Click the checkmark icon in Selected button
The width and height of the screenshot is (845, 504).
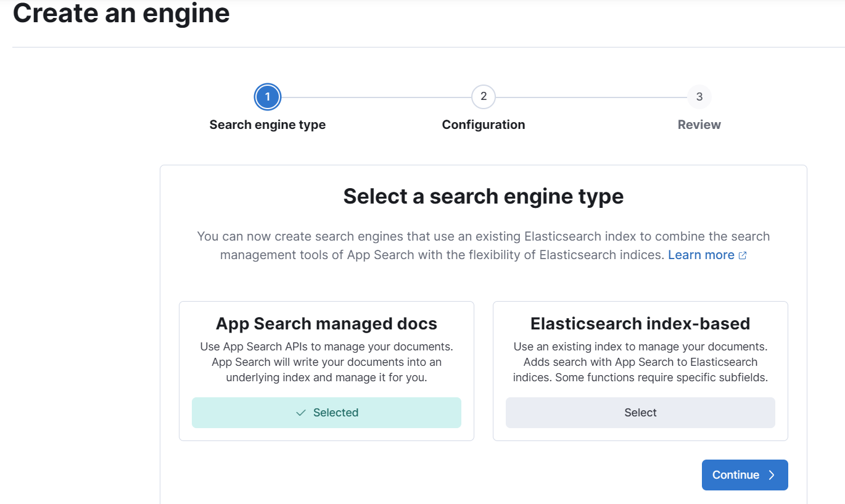click(x=301, y=413)
